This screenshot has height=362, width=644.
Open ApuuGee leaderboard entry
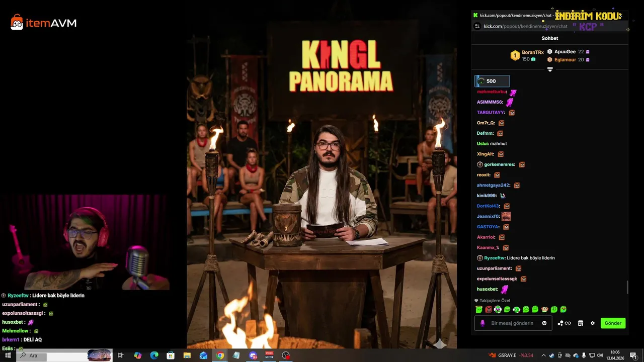[568, 52]
